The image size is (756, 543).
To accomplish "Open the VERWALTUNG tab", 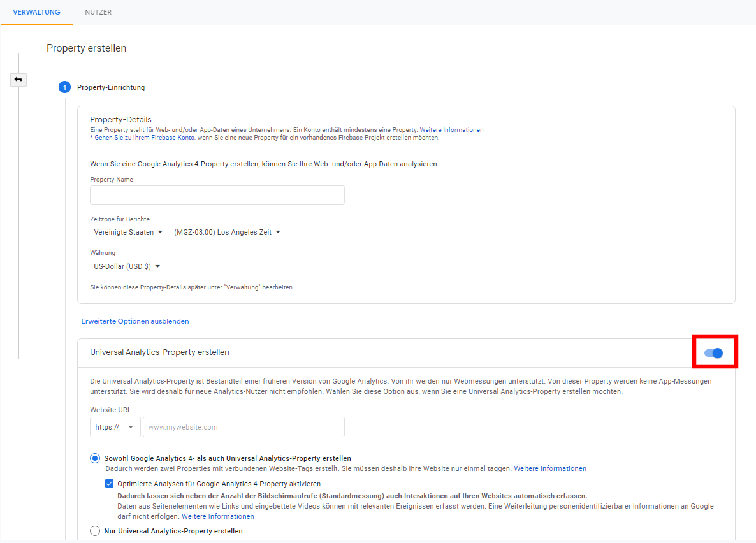I will (x=36, y=12).
